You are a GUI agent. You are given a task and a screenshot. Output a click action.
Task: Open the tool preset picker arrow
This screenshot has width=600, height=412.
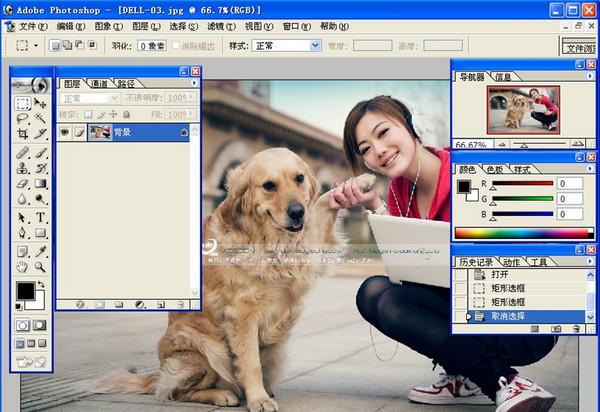click(x=36, y=46)
